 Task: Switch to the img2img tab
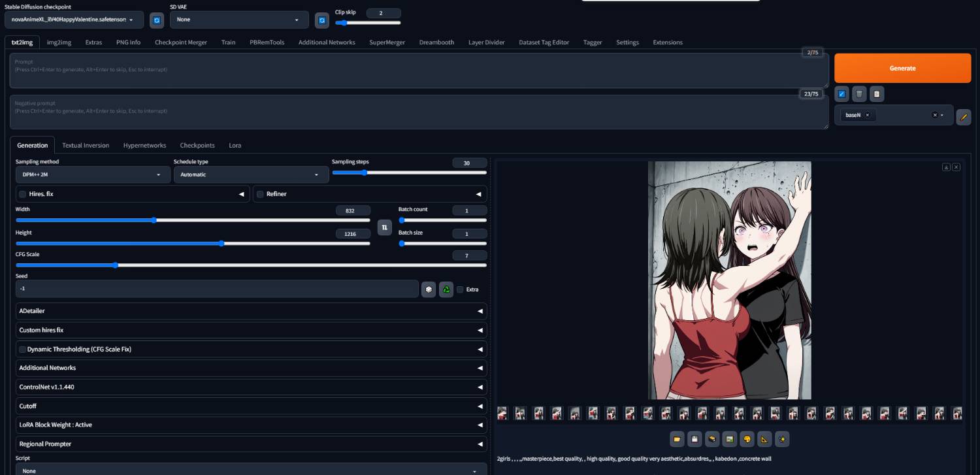point(59,42)
